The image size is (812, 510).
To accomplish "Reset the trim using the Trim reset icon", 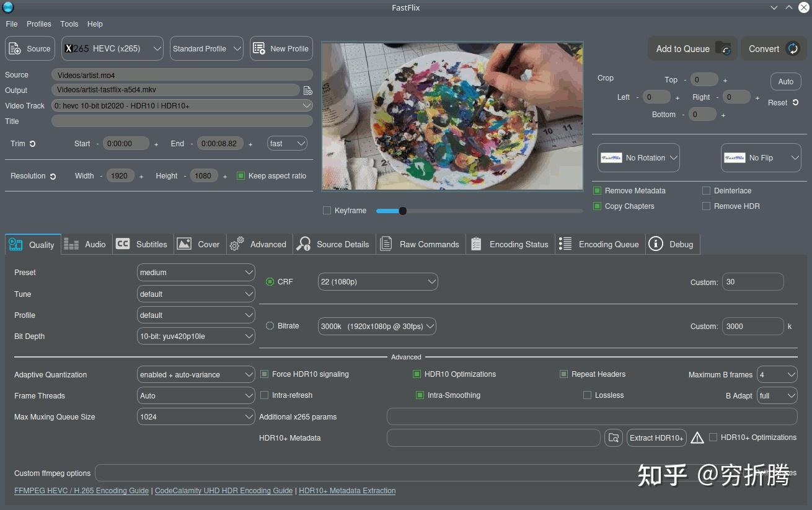I will click(33, 144).
